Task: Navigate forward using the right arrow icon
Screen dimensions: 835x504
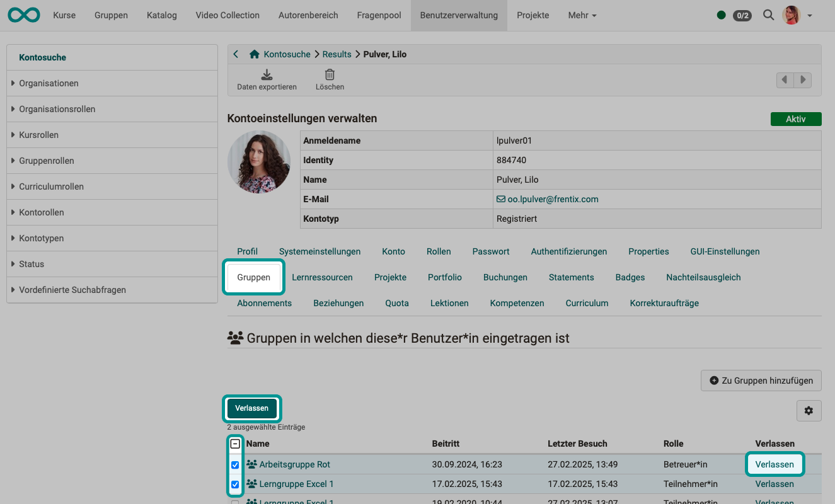Action: [x=802, y=79]
